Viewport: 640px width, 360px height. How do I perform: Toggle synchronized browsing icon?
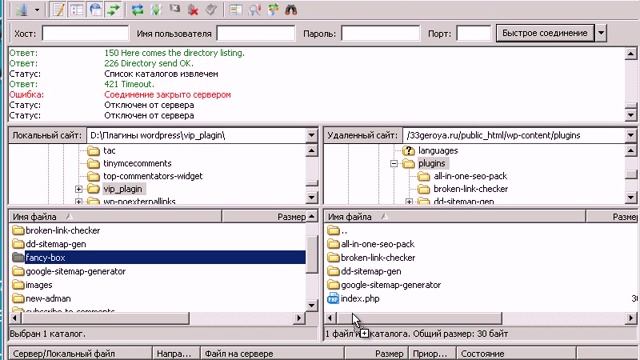[x=273, y=10]
